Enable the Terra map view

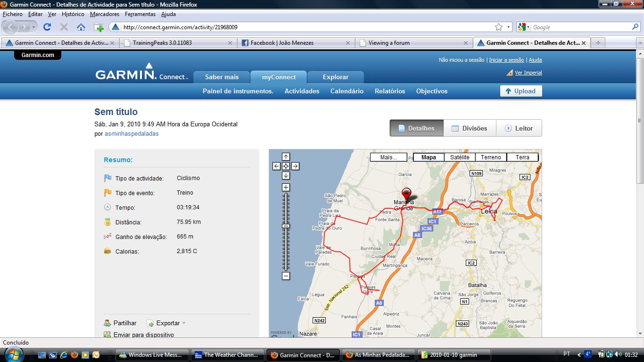coord(522,157)
